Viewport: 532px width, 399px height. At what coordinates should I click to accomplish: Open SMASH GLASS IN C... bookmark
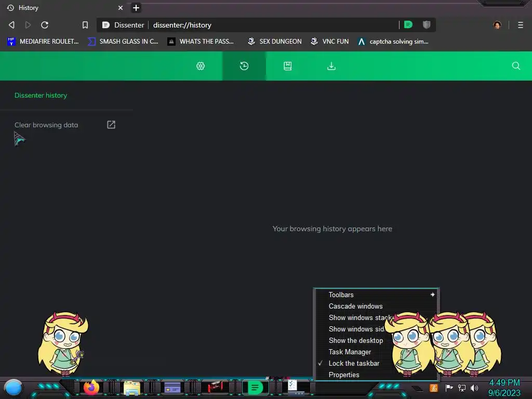(123, 42)
